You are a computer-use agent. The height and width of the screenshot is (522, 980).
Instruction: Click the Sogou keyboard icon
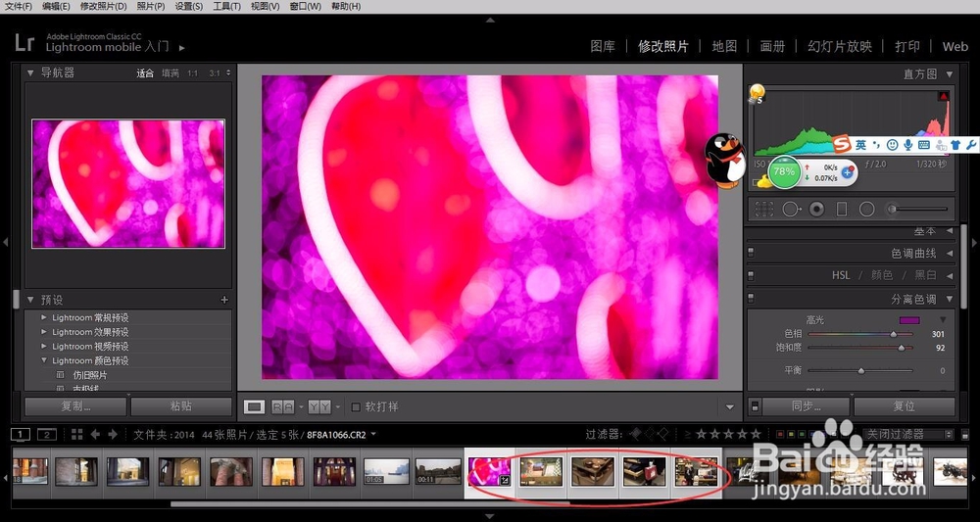point(924,145)
